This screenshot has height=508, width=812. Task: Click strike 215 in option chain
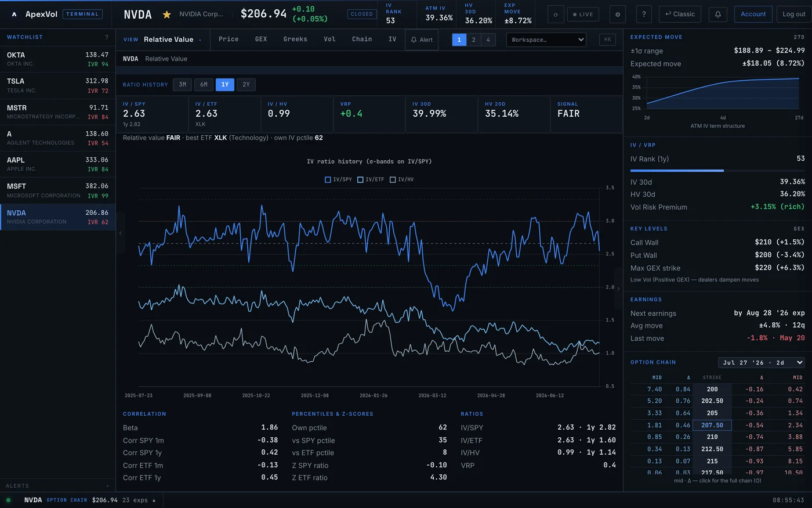click(712, 461)
